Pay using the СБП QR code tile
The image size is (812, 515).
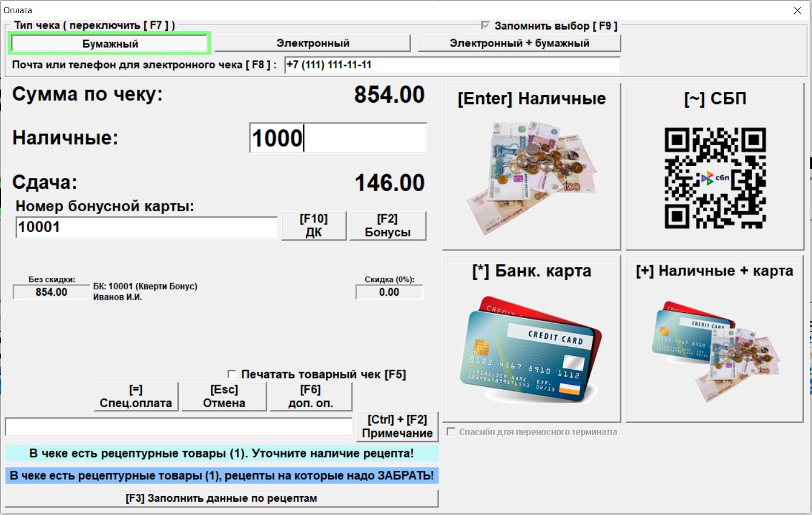point(714,166)
